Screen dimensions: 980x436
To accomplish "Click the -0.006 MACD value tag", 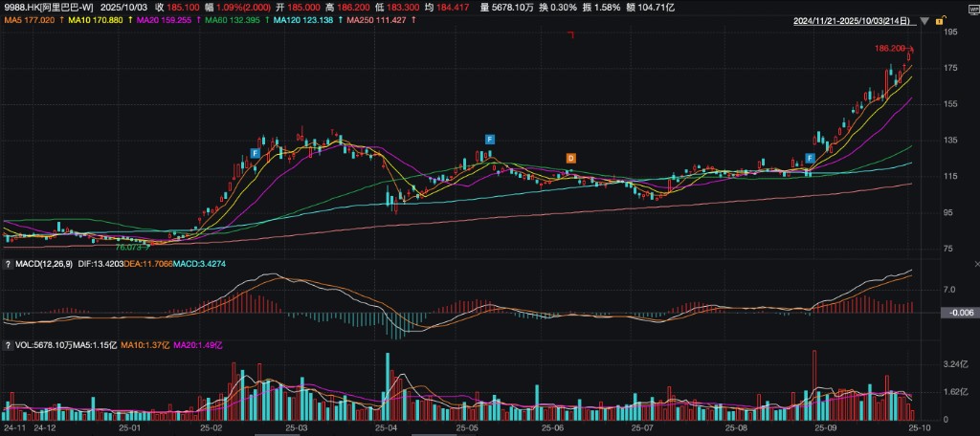I will (958, 313).
